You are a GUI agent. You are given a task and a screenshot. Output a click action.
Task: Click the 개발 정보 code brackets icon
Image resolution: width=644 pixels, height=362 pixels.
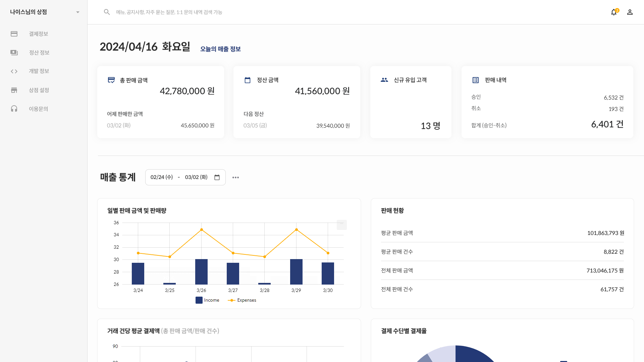click(14, 71)
